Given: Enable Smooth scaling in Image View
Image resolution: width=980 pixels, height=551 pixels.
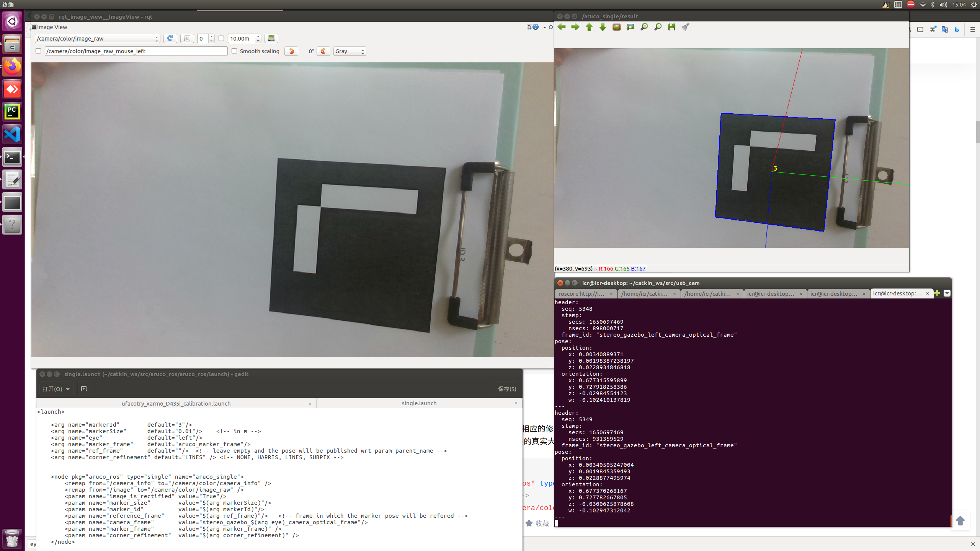Looking at the screenshot, I should click(234, 51).
